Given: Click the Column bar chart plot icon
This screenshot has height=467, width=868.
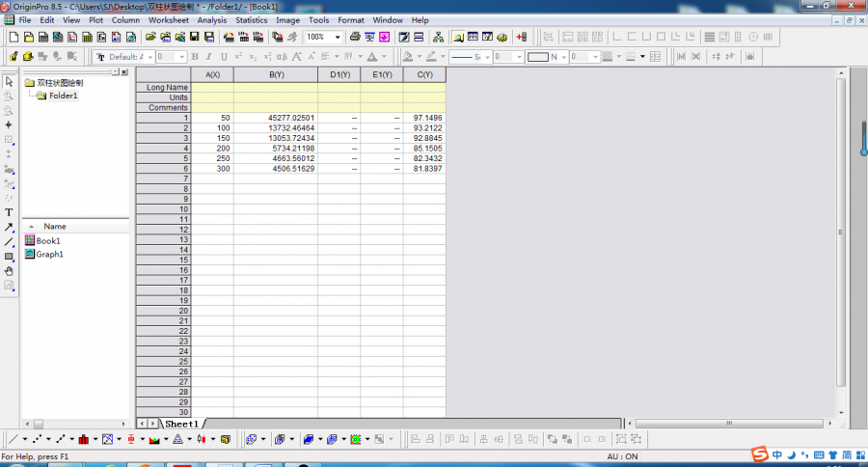Looking at the screenshot, I should point(84,439).
